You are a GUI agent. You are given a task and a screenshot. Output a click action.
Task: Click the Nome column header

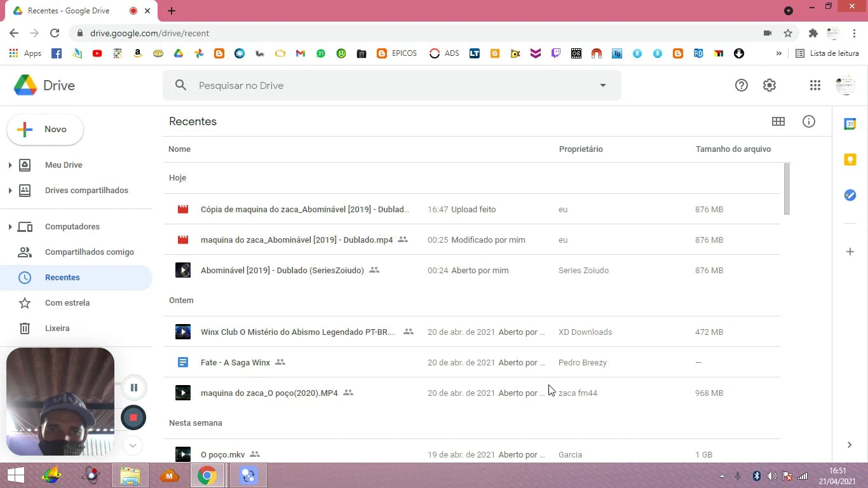pyautogui.click(x=179, y=149)
